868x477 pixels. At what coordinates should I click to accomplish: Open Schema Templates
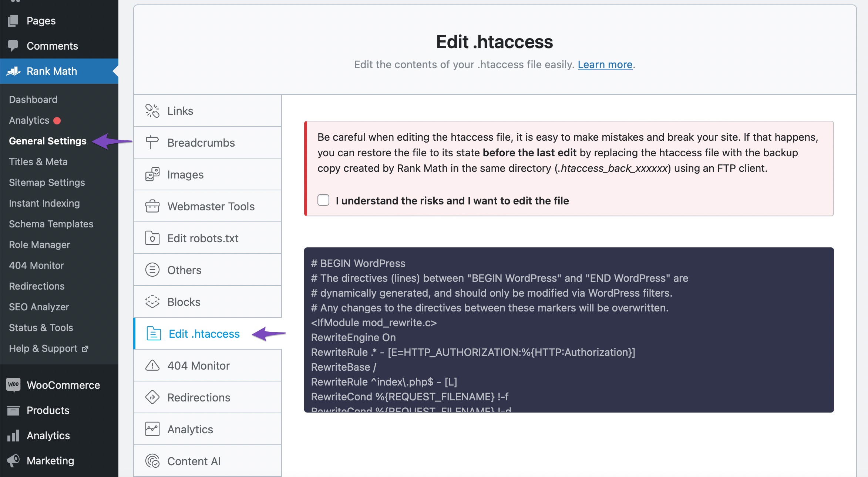coord(51,224)
